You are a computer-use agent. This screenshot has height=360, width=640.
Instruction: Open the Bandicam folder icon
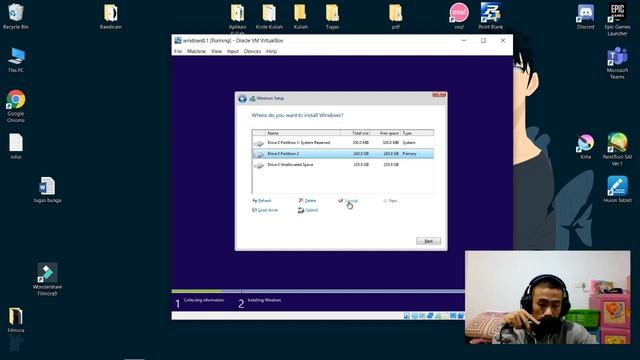[111, 16]
